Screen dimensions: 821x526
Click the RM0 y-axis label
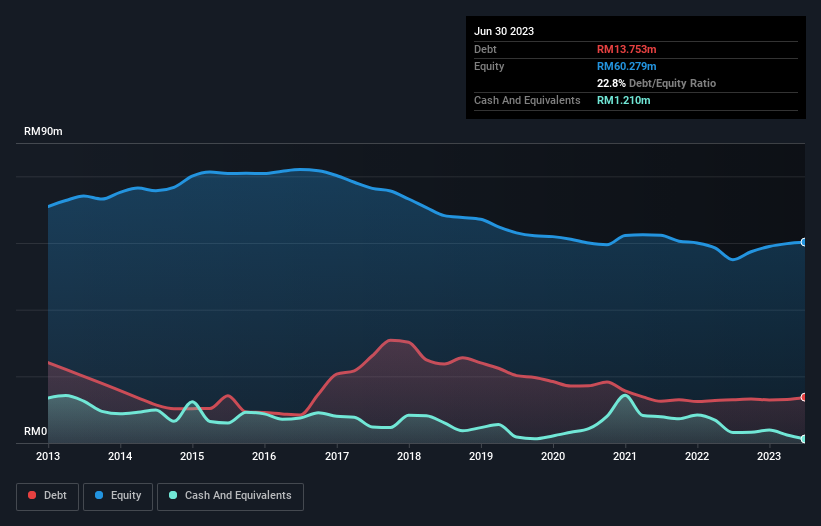pyautogui.click(x=36, y=432)
